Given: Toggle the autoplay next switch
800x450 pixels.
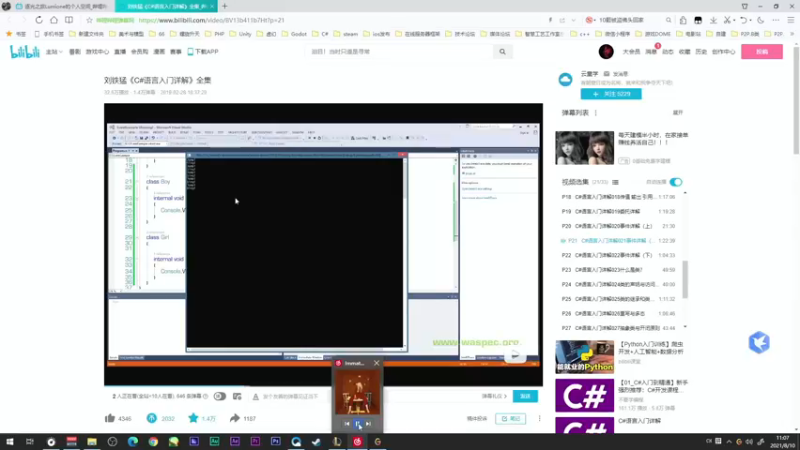Looking at the screenshot, I should click(x=676, y=182).
